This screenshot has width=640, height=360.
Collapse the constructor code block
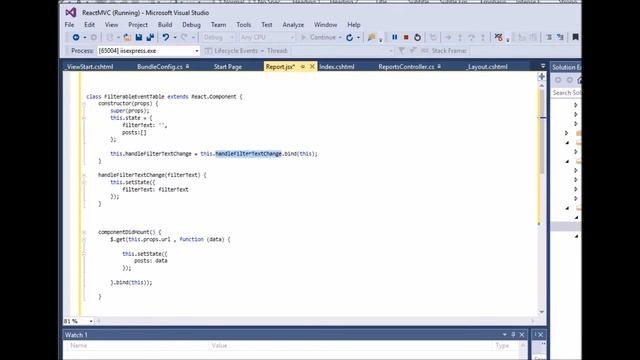(x=84, y=104)
